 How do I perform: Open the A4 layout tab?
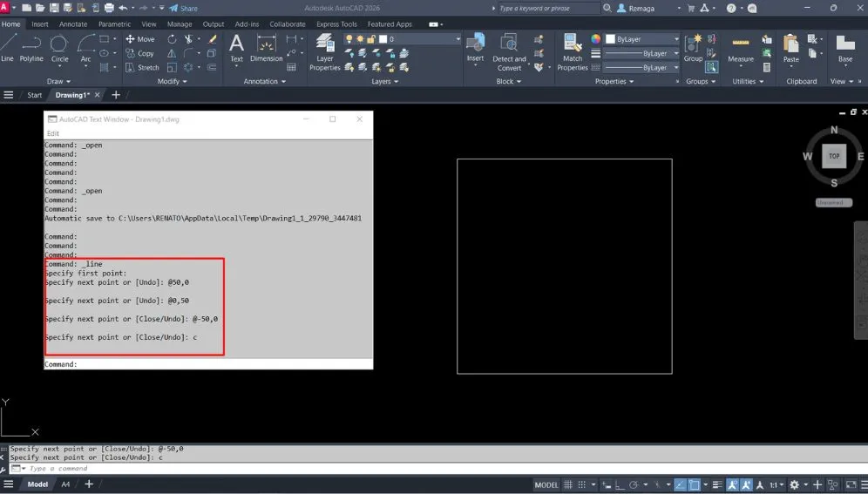click(x=65, y=484)
